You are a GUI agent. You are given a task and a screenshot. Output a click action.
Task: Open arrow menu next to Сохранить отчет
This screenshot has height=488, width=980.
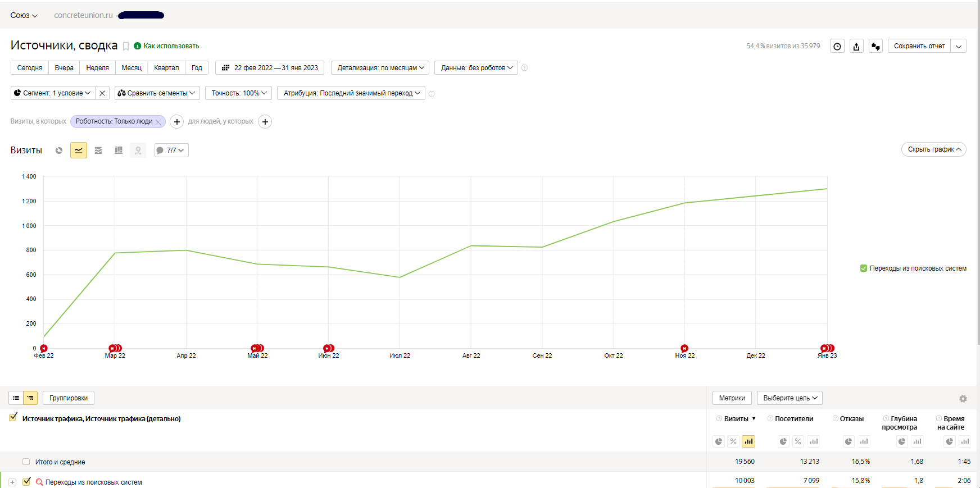959,46
